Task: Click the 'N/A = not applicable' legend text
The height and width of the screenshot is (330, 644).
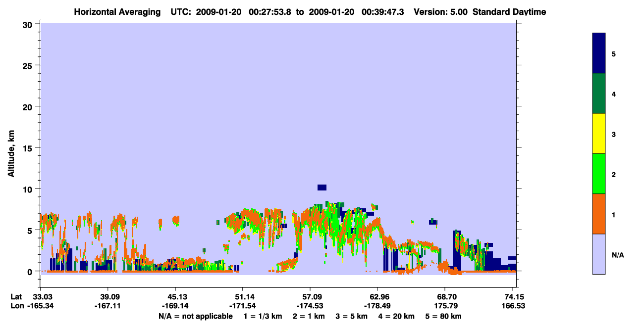Action: (x=195, y=316)
